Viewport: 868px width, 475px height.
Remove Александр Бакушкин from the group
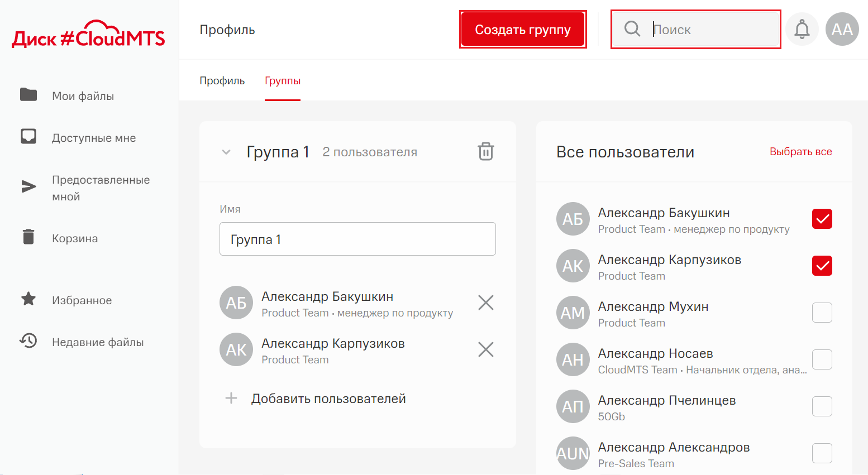coord(485,303)
